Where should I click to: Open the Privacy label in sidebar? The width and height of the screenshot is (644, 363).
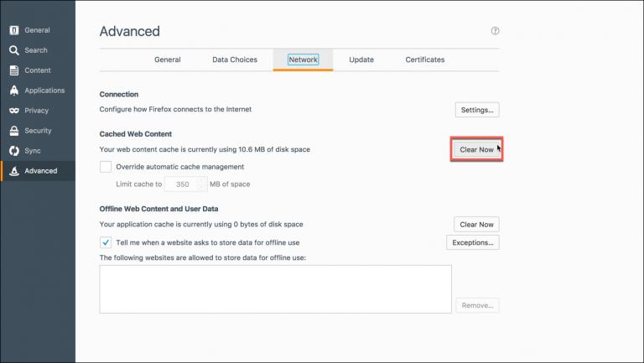tap(36, 111)
